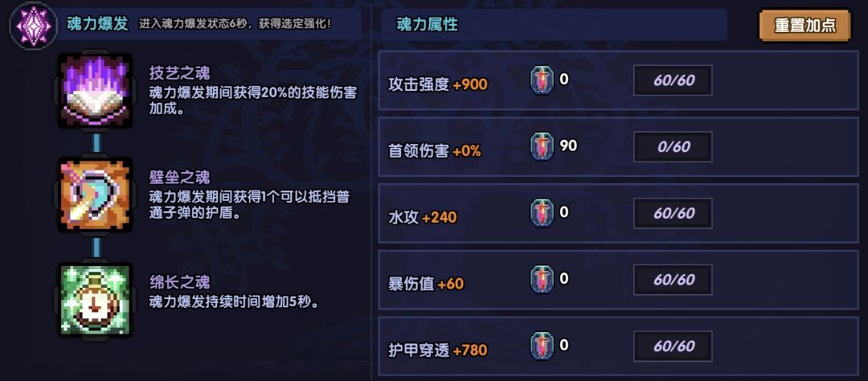The width and height of the screenshot is (868, 381).
Task: Add points in the 首领伤害 0/60 box
Action: [x=674, y=147]
